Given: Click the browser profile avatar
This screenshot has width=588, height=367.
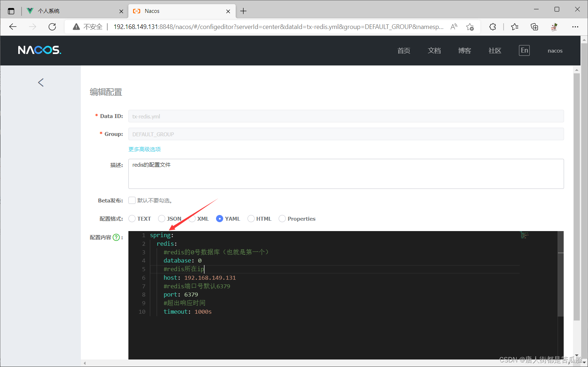Looking at the screenshot, I should pos(554,27).
